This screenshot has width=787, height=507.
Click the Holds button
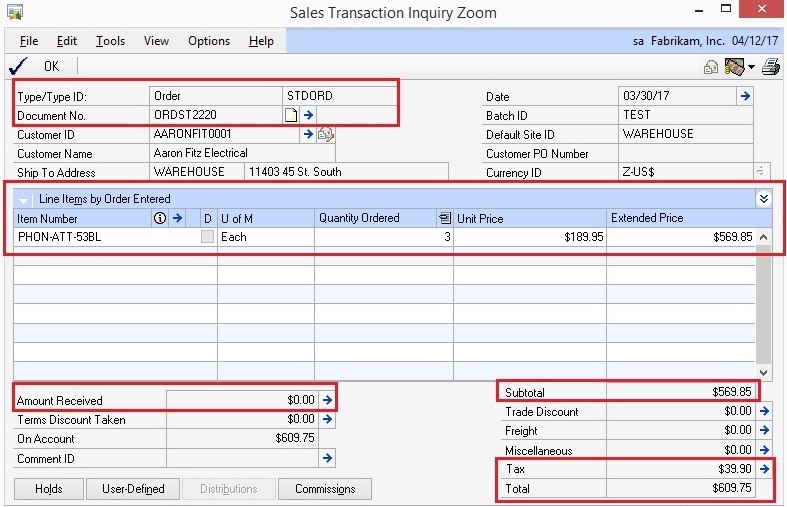click(x=49, y=489)
